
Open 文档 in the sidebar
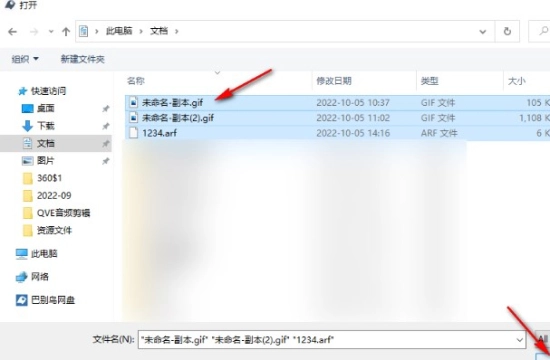click(46, 143)
